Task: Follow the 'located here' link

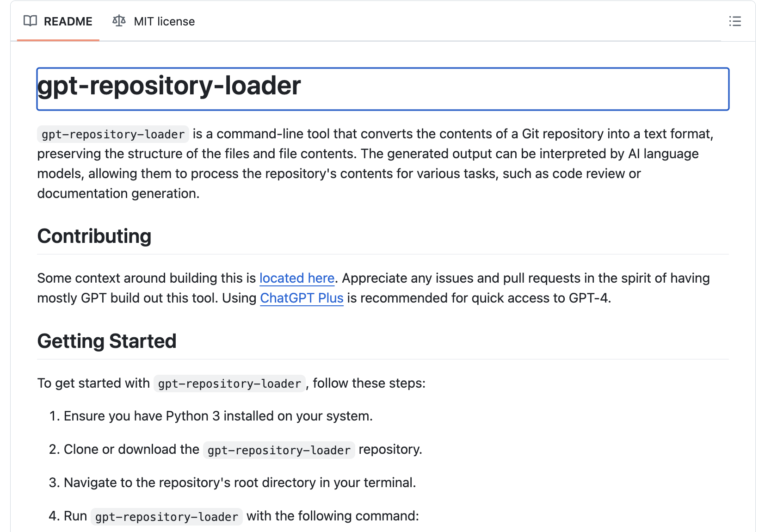Action: pyautogui.click(x=297, y=278)
